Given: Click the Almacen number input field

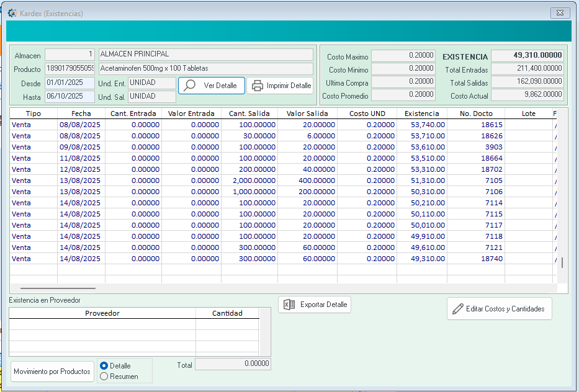Looking at the screenshot, I should click(70, 55).
